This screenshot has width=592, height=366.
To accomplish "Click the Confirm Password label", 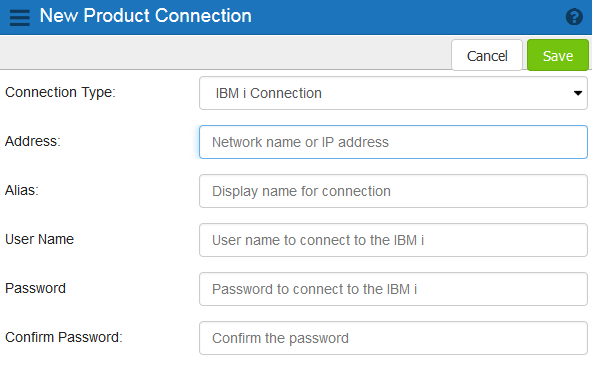I will point(64,337).
